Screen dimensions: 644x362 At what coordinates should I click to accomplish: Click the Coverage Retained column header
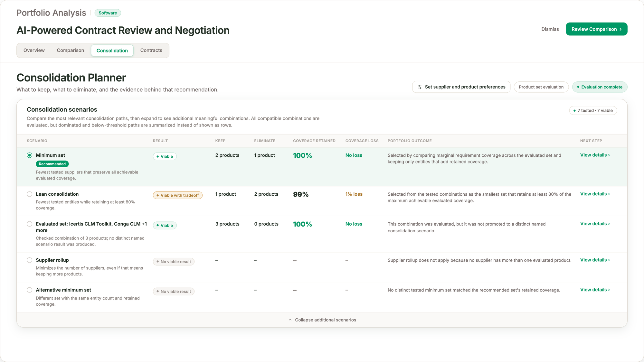click(x=314, y=141)
